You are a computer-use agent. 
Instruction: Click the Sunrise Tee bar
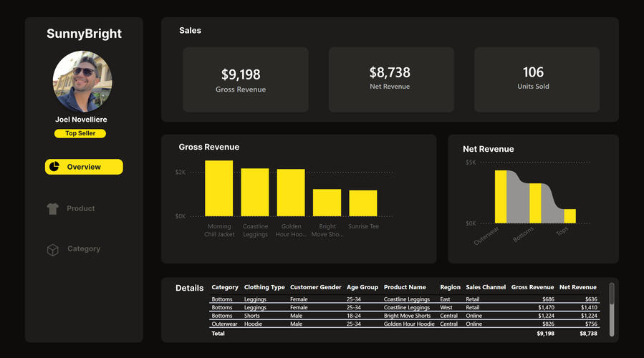(x=363, y=203)
